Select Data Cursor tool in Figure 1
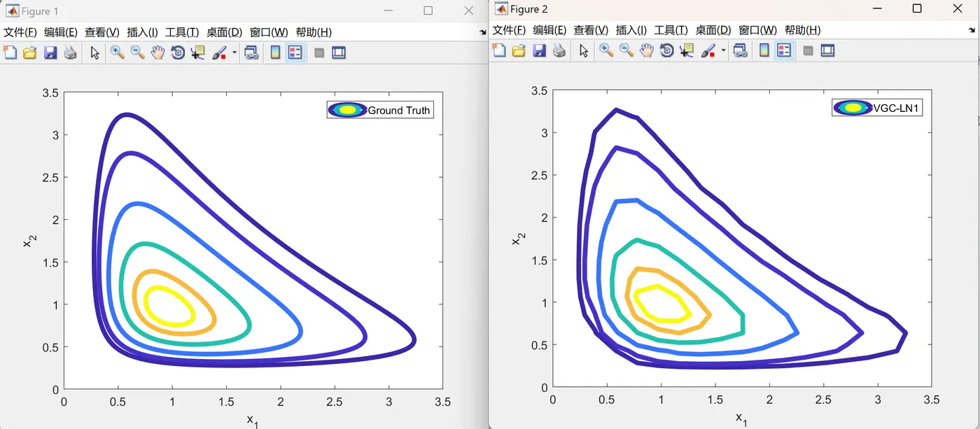This screenshot has height=429, width=980. tap(198, 52)
